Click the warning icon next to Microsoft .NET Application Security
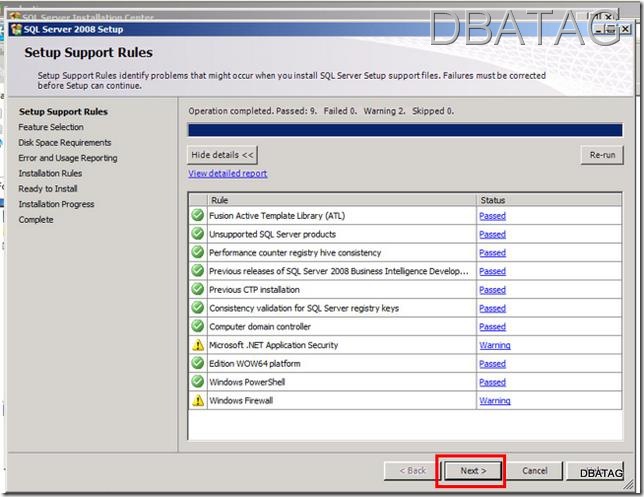Image resolution: width=644 pixels, height=497 pixels. point(197,346)
